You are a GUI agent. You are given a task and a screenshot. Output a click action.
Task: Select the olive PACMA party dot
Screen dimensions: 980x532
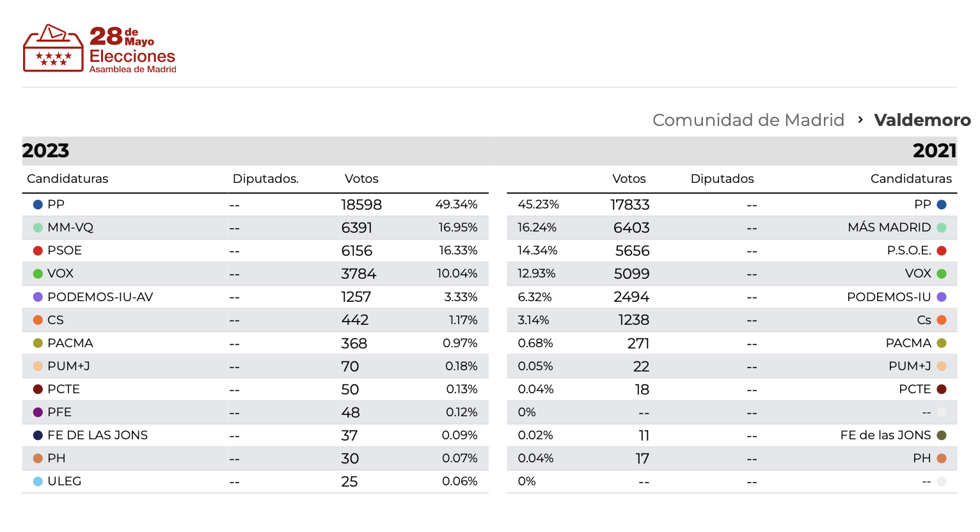pos(38,343)
